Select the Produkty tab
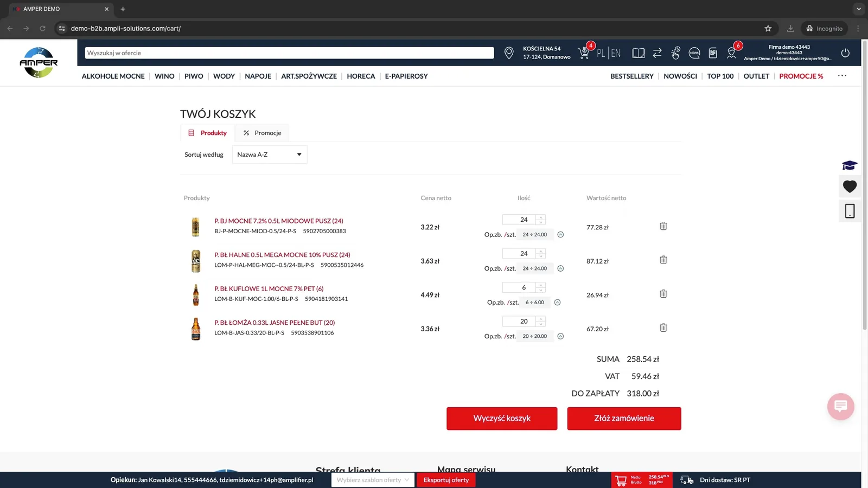868x488 pixels. coord(208,133)
